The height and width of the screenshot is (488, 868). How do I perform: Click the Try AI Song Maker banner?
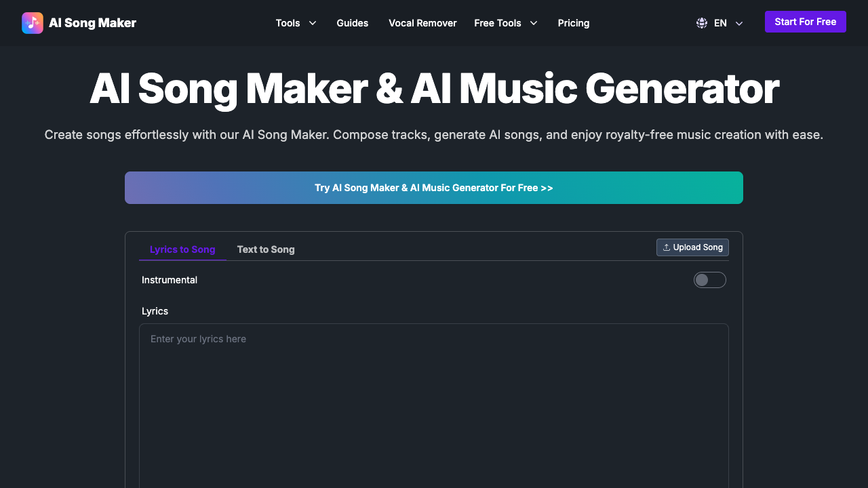(434, 188)
